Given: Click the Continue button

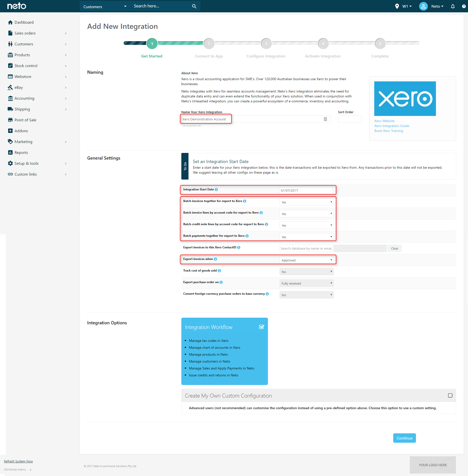Looking at the screenshot, I should click(x=404, y=438).
